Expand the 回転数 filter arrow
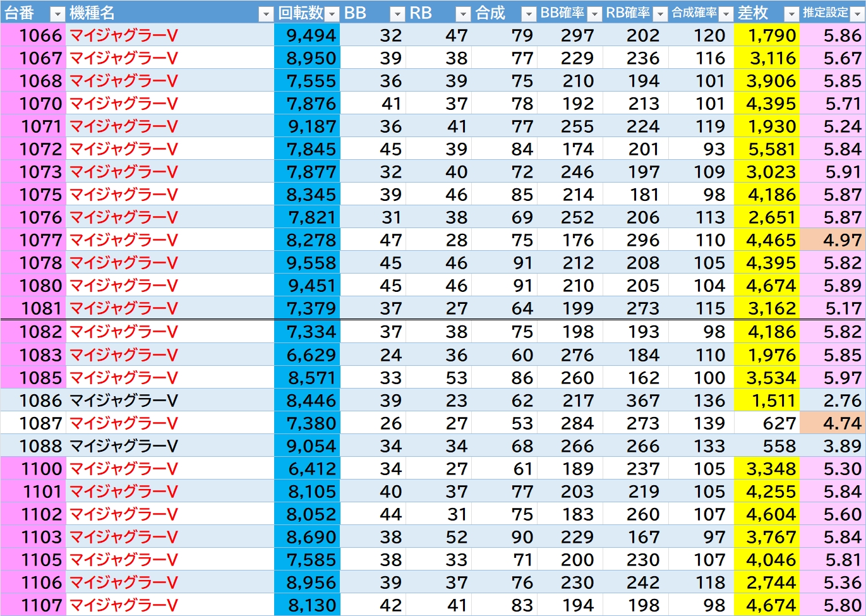This screenshot has height=616, width=866. pos(332,13)
